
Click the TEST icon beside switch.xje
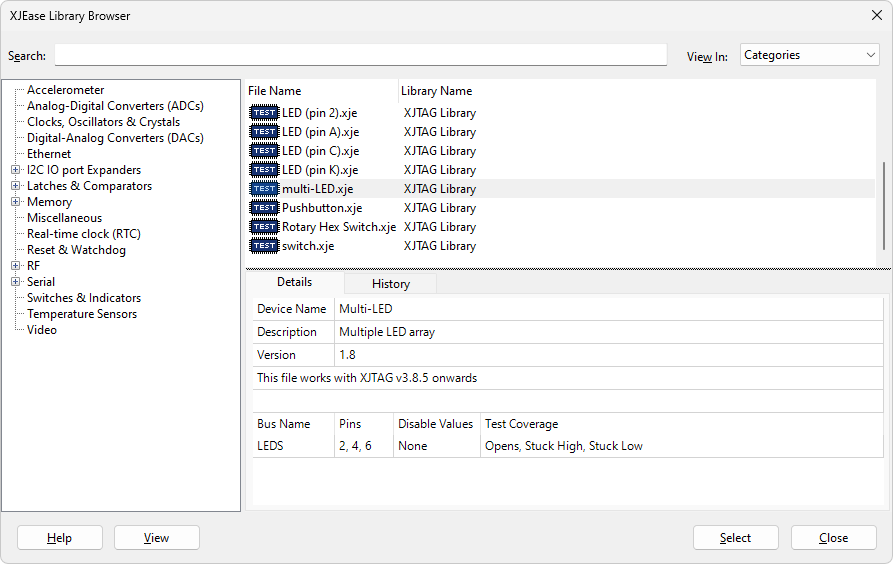[x=264, y=246]
